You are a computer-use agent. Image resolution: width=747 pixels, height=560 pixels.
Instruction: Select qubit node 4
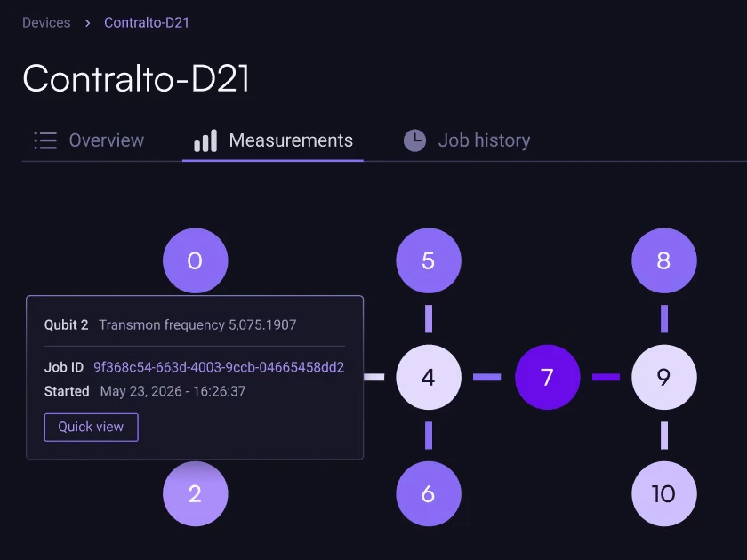429,377
